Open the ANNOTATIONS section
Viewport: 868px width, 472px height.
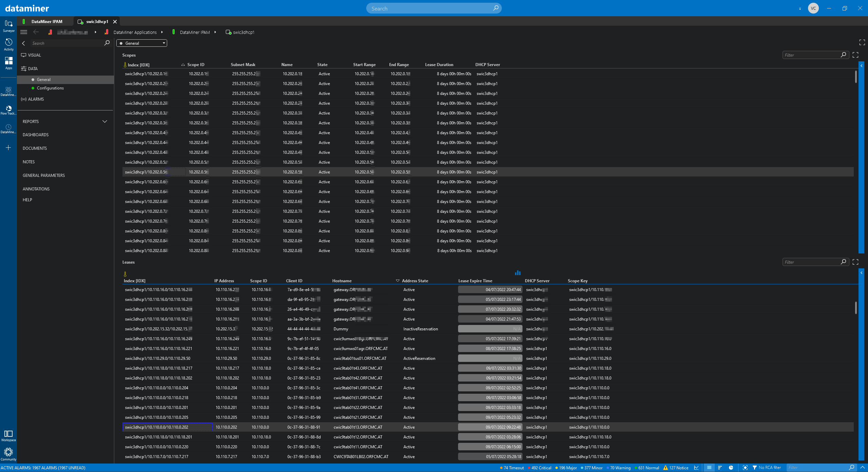click(x=36, y=189)
